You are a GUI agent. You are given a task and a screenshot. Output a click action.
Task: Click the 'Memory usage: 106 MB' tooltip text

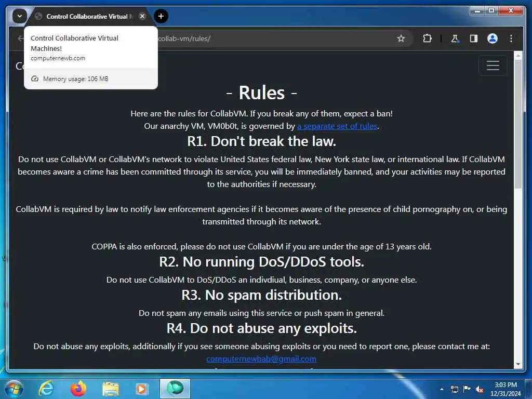pos(76,79)
